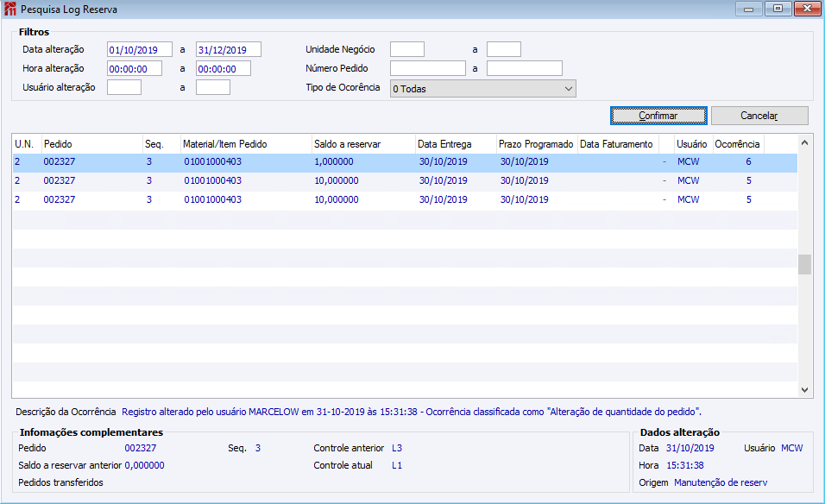Click the Ocorrência column header

737,144
